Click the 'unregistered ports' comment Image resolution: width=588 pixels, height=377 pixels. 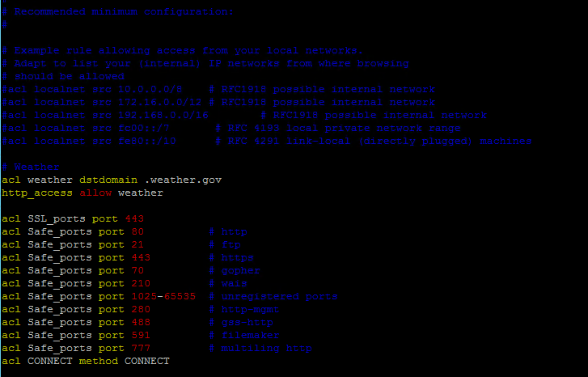tap(279, 296)
